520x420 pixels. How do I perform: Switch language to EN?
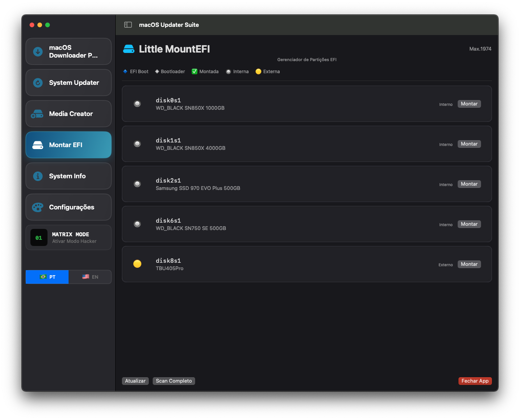(90, 277)
